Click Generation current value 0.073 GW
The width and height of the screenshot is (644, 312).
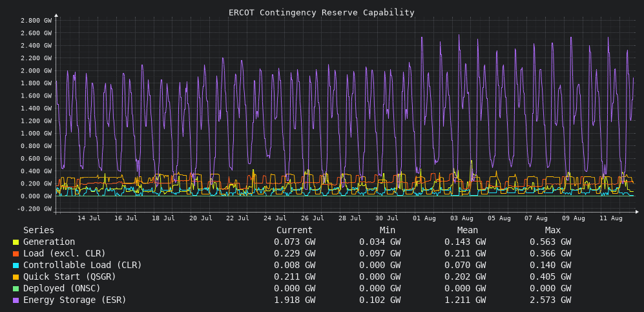point(295,242)
